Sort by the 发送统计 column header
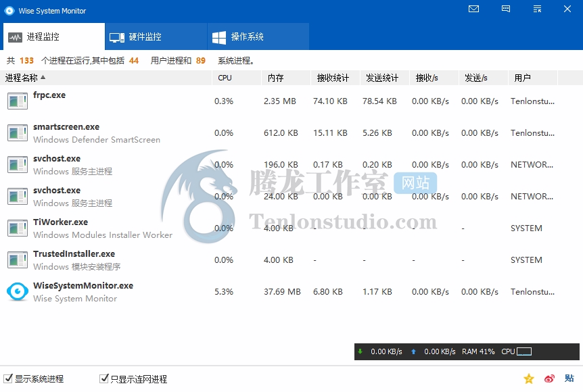583x392 pixels. [x=384, y=78]
